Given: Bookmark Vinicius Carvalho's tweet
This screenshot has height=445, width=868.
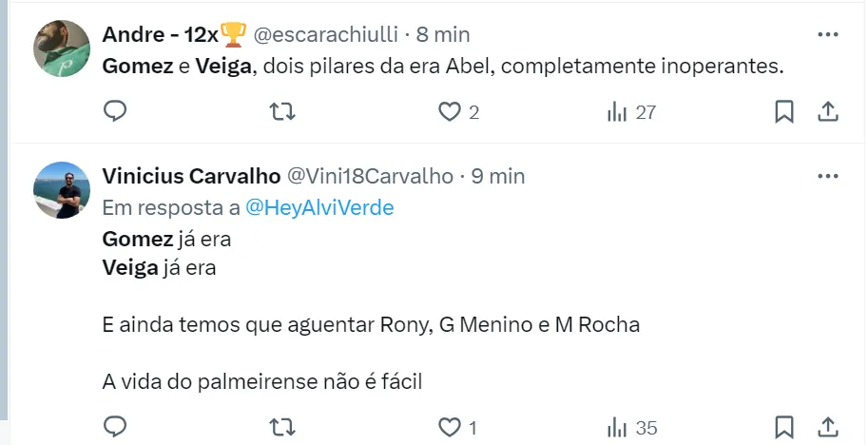Looking at the screenshot, I should (x=784, y=428).
